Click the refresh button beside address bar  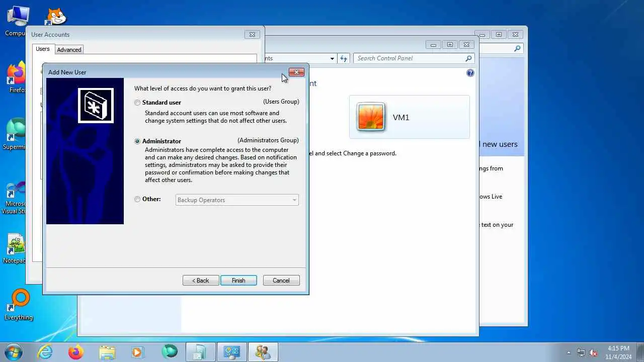coord(344,58)
